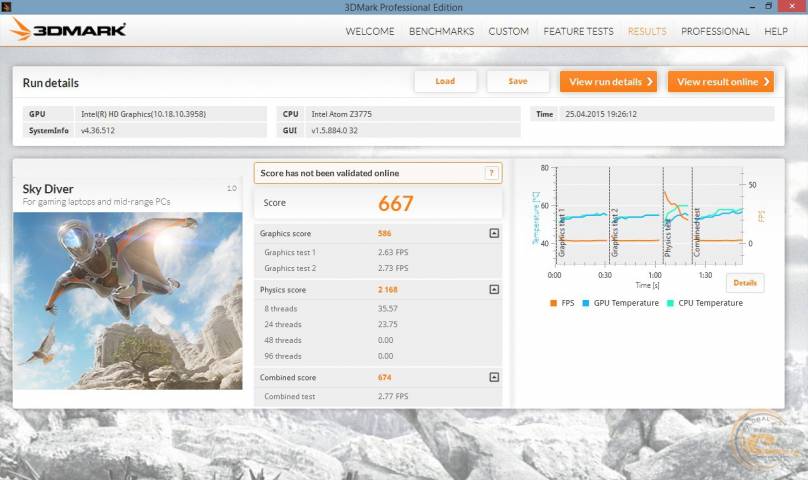808x480 pixels.
Task: Click the SystemInfo version v4.36.512
Action: tap(98, 130)
